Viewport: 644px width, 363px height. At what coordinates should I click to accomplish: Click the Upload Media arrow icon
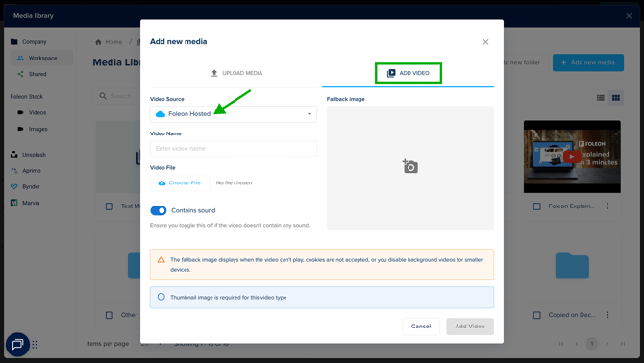pyautogui.click(x=214, y=73)
